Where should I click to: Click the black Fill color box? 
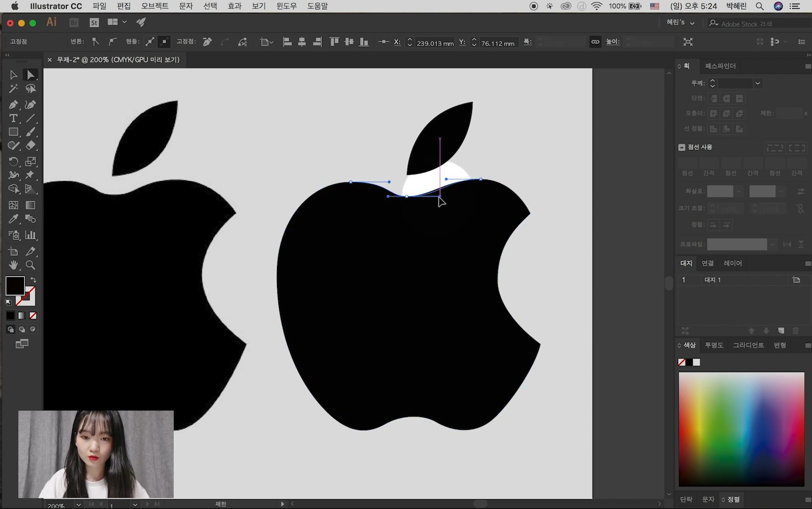tap(15, 286)
